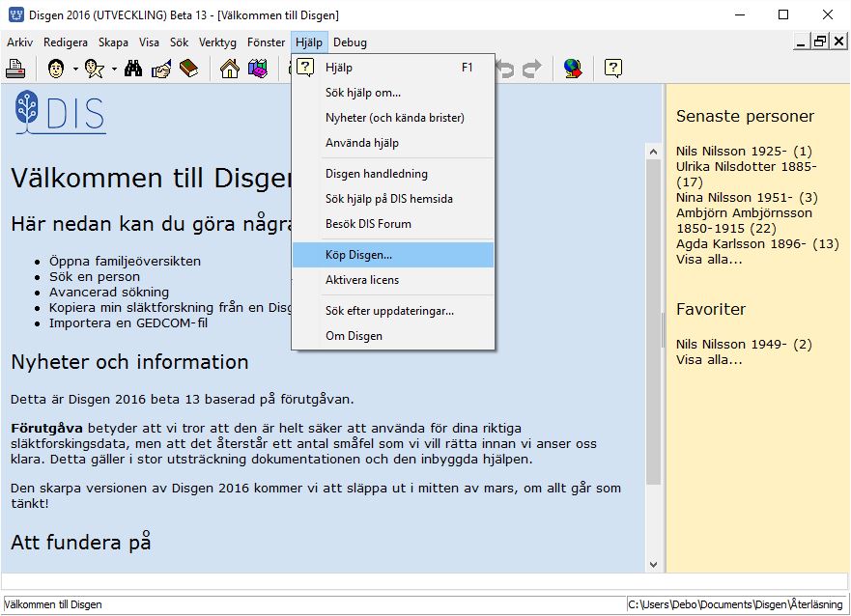Viewport: 851px width, 616px height.
Task: Click scrollbar up arrow of welcome page
Action: click(x=653, y=152)
